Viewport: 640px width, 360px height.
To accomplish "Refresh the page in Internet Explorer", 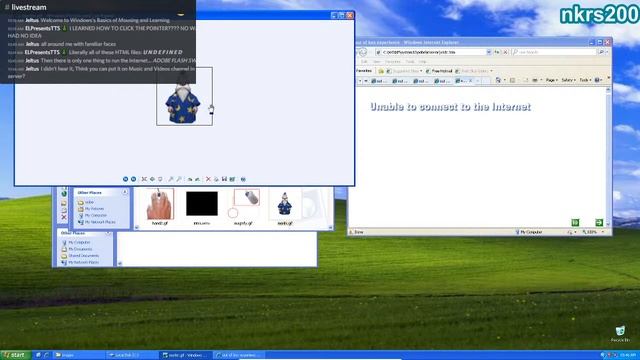I will 497,52.
